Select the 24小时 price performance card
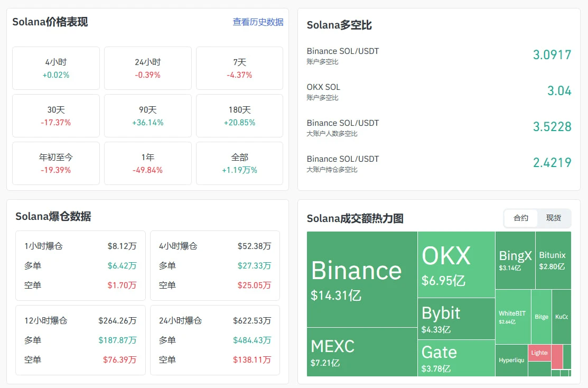 [x=148, y=68]
